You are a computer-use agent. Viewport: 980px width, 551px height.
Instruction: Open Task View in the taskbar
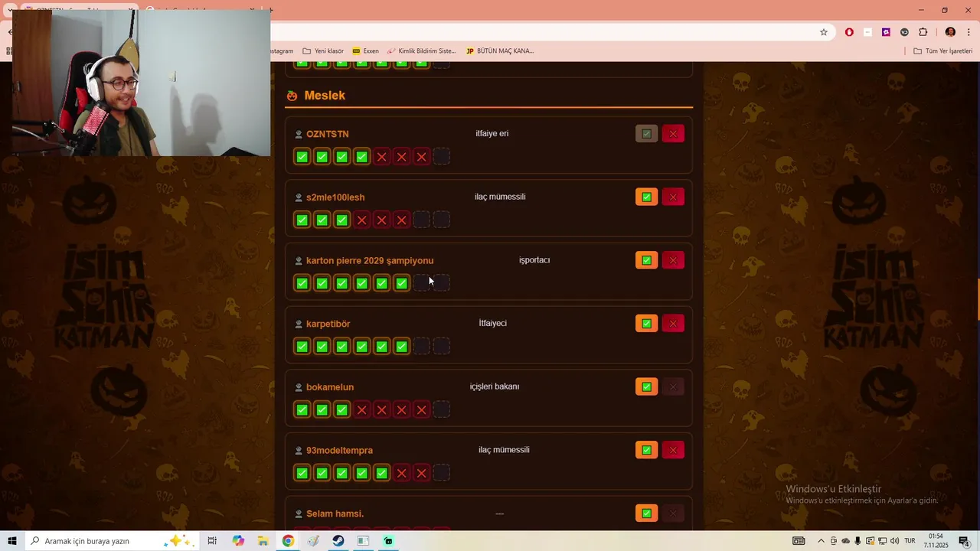213,541
